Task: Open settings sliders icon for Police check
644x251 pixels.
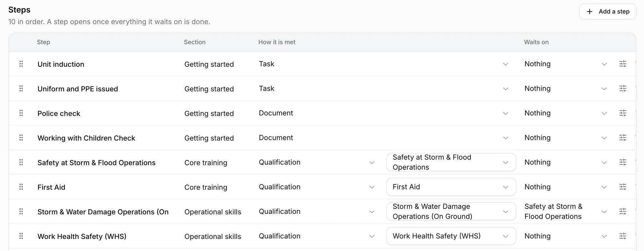Action: [623, 113]
